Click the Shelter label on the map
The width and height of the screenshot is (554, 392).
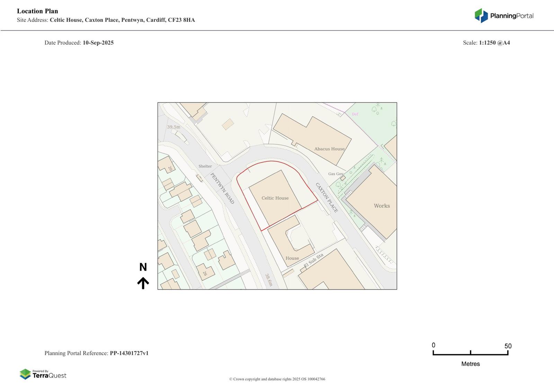click(205, 166)
